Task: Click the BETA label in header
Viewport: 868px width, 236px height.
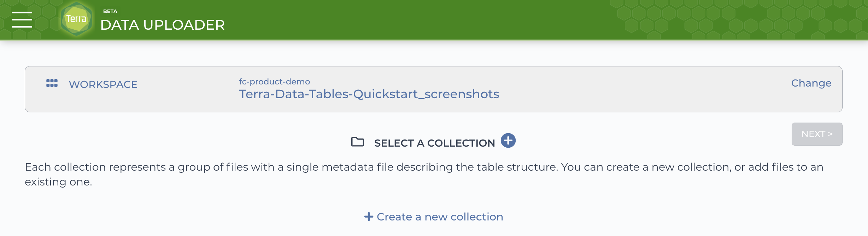Action: point(110,11)
